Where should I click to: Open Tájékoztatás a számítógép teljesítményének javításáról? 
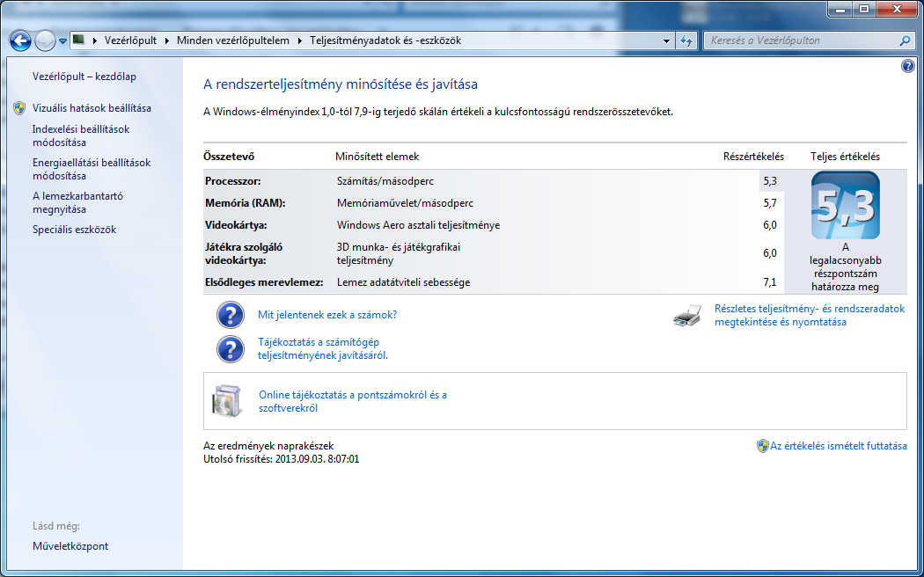tap(323, 349)
